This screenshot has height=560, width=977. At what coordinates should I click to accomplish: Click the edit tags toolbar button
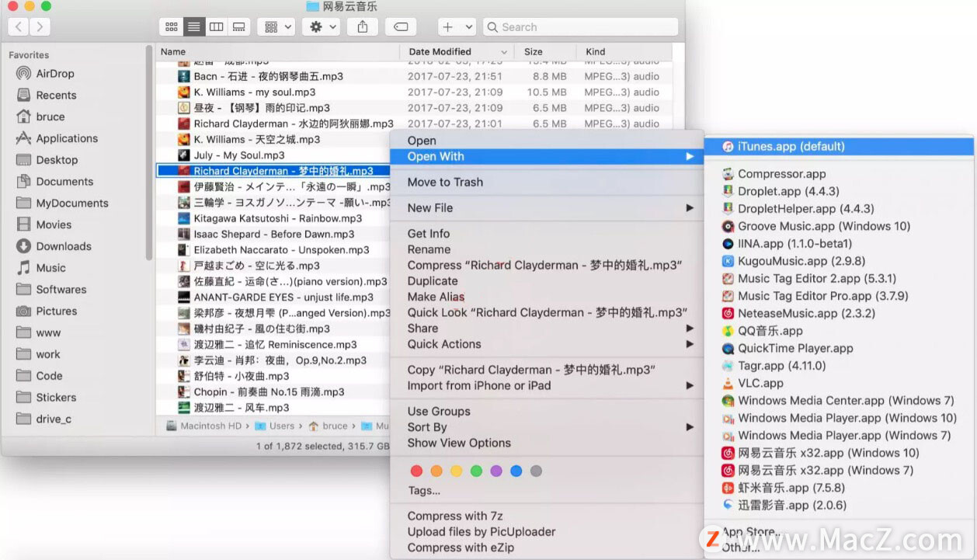[x=401, y=26]
